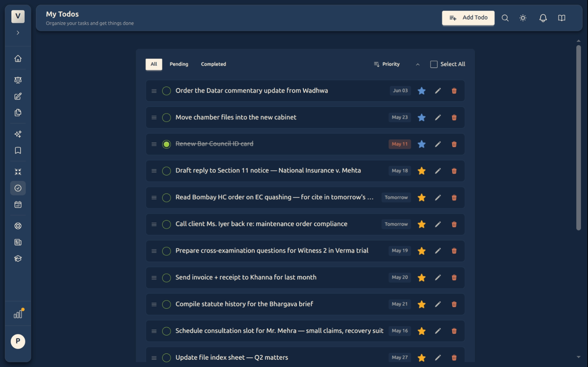Click drag handle of Prepare cross-examination todo
The width and height of the screenshot is (588, 367).
tap(154, 251)
